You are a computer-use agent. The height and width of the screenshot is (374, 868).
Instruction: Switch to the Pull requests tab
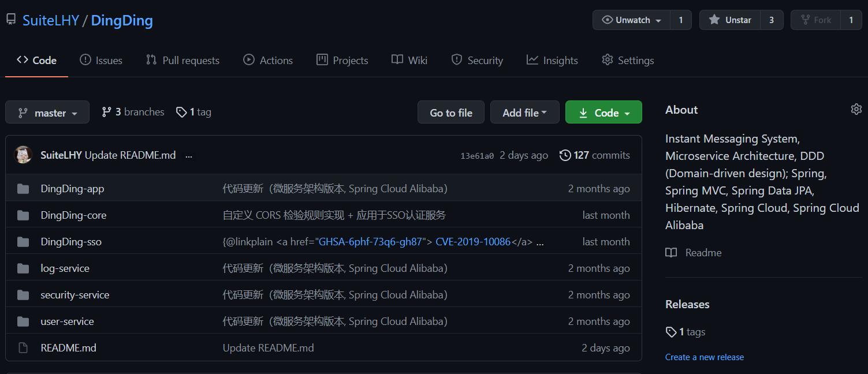click(182, 59)
